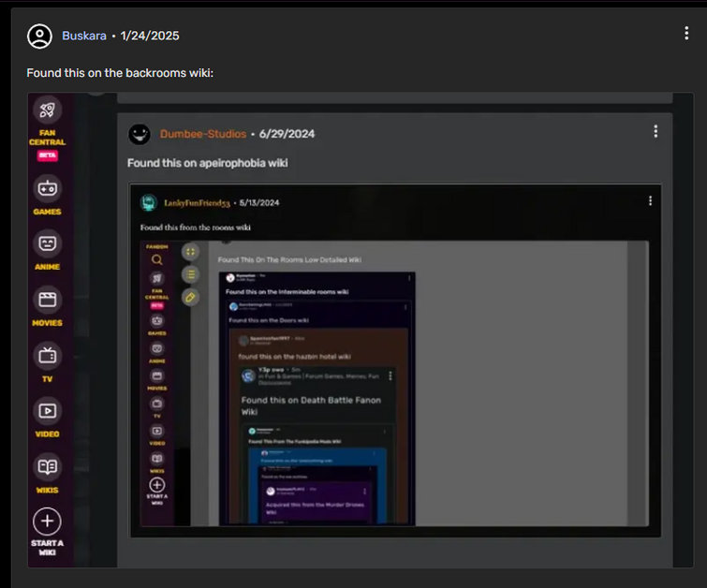Open options menu on the Murder Drones post
This screenshot has width=707, height=588.
tap(364, 491)
